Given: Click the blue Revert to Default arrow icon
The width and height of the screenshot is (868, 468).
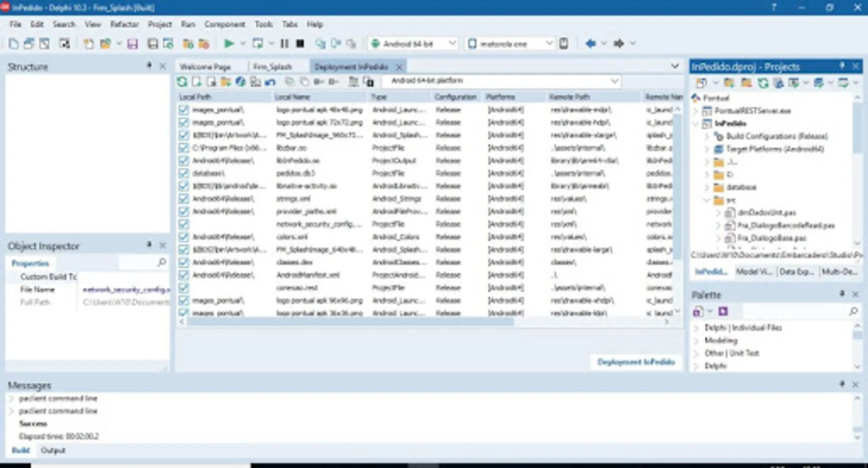Looking at the screenshot, I should [270, 82].
